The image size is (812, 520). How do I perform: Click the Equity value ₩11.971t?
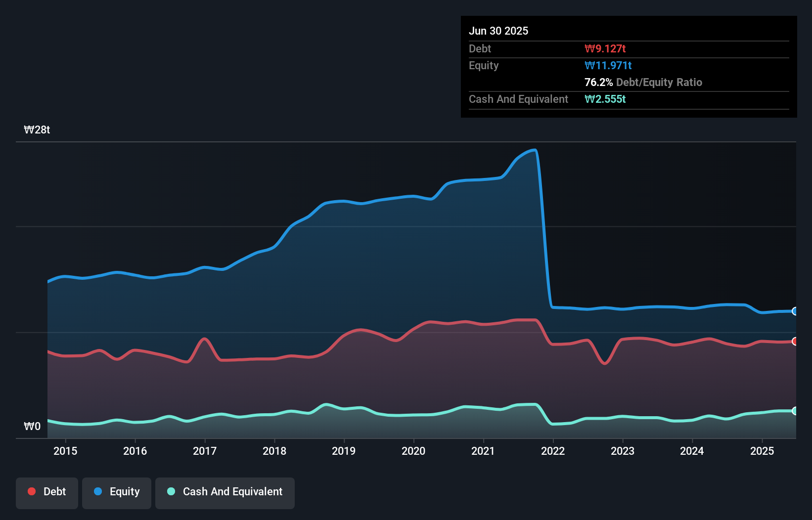coord(608,65)
